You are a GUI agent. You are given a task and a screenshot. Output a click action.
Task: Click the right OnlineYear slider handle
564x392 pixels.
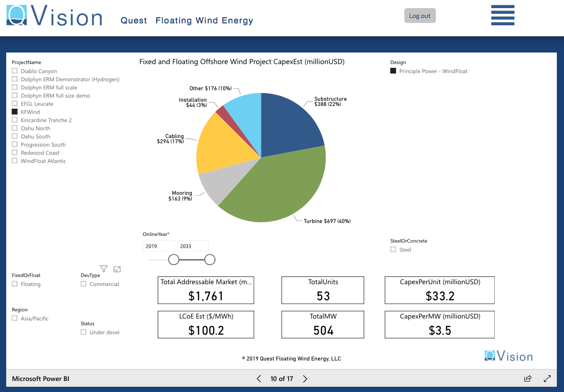(x=210, y=259)
